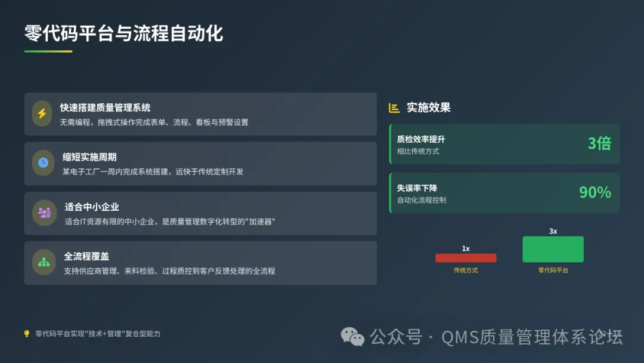Click the green org-chart hierarchy icon
Screen dimensions: 644x363
44,262
